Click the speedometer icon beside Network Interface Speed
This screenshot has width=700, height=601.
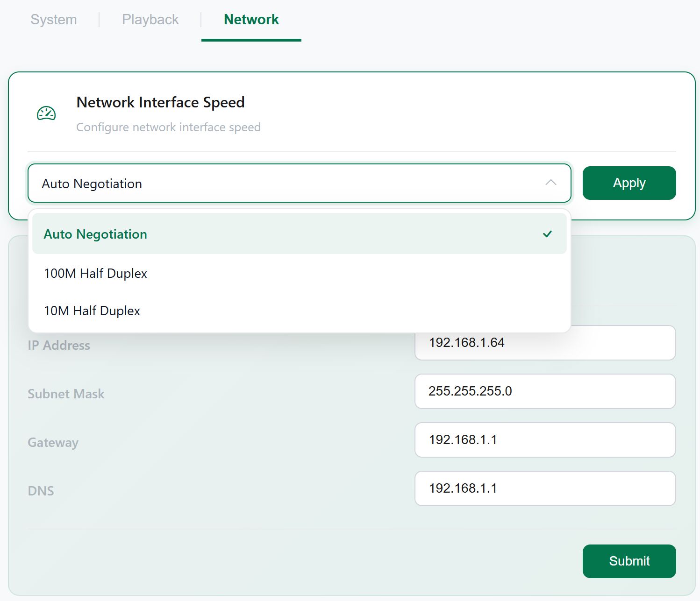[x=46, y=113]
